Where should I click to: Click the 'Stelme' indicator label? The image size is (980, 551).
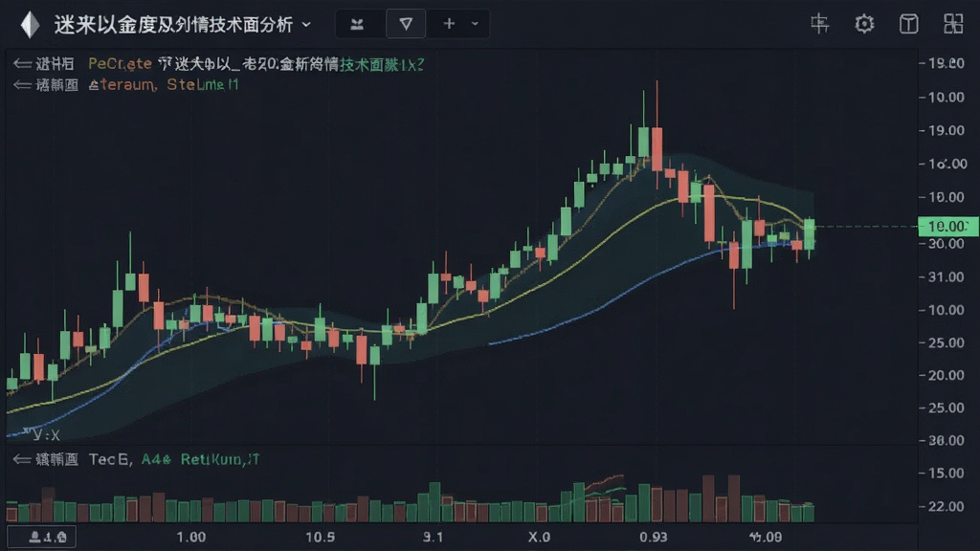(193, 84)
